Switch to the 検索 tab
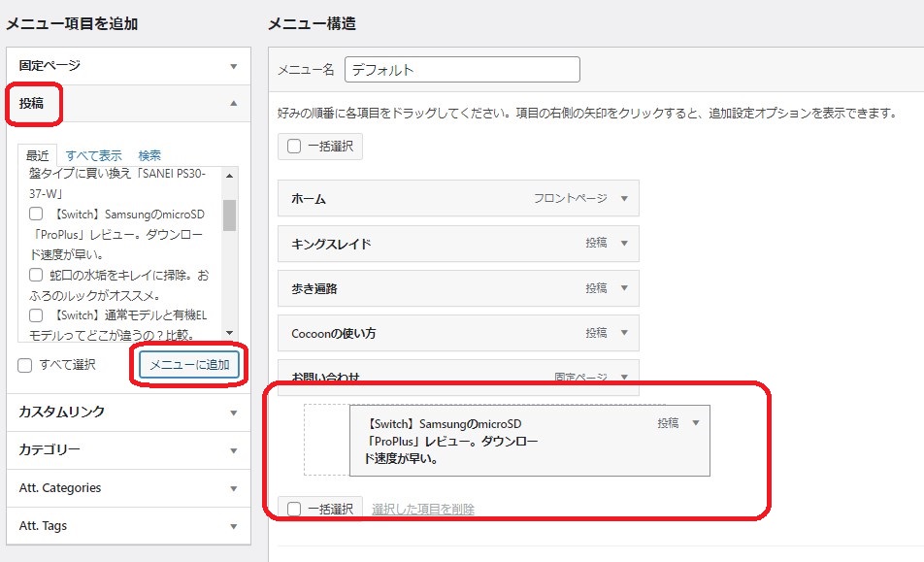 (149, 155)
